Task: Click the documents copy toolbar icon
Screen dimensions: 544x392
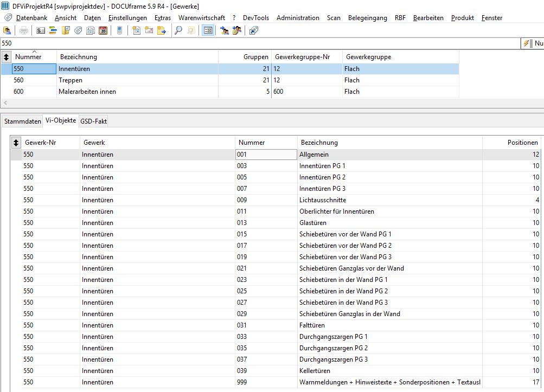Action: point(91,30)
